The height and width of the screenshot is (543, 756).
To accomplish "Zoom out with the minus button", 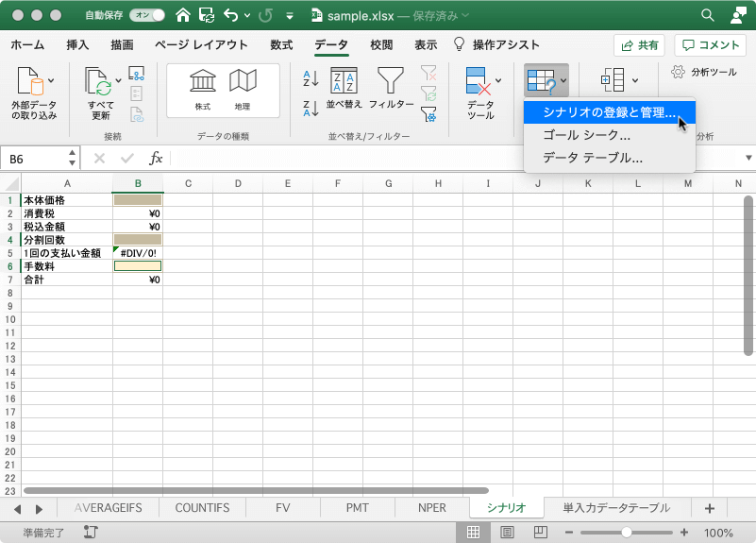I will [569, 533].
